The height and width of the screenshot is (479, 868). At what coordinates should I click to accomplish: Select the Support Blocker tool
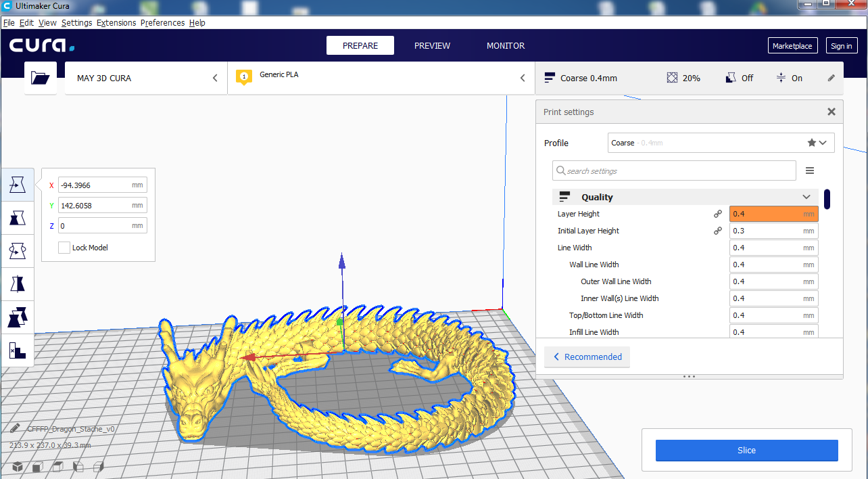(x=18, y=350)
